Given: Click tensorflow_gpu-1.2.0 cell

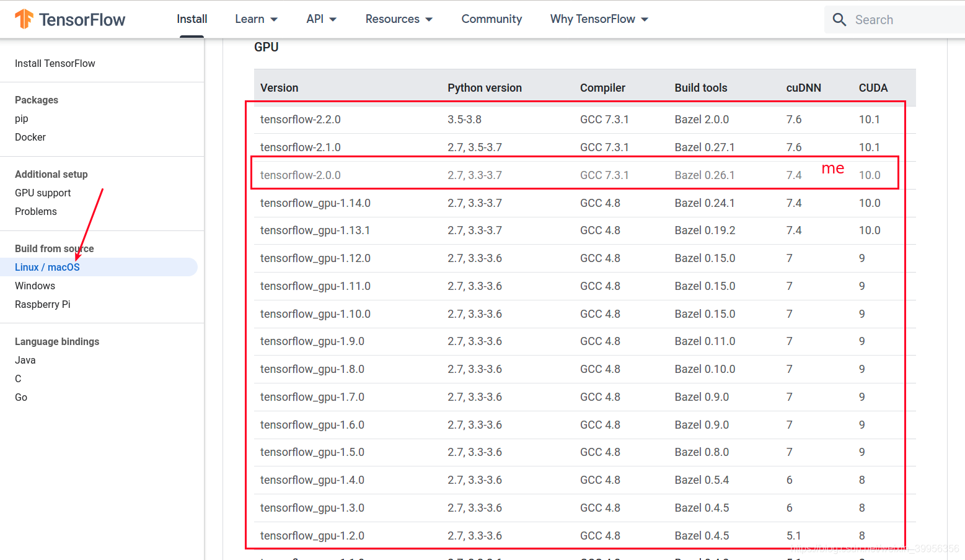Looking at the screenshot, I should [x=312, y=536].
